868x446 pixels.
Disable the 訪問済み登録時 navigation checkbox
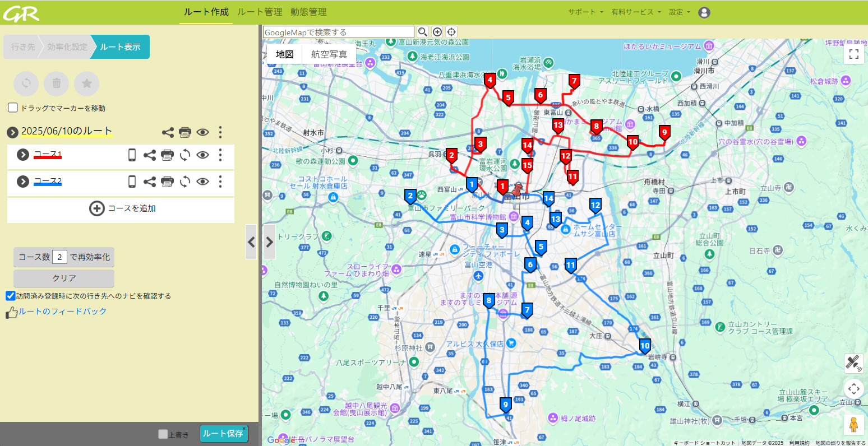coord(10,295)
